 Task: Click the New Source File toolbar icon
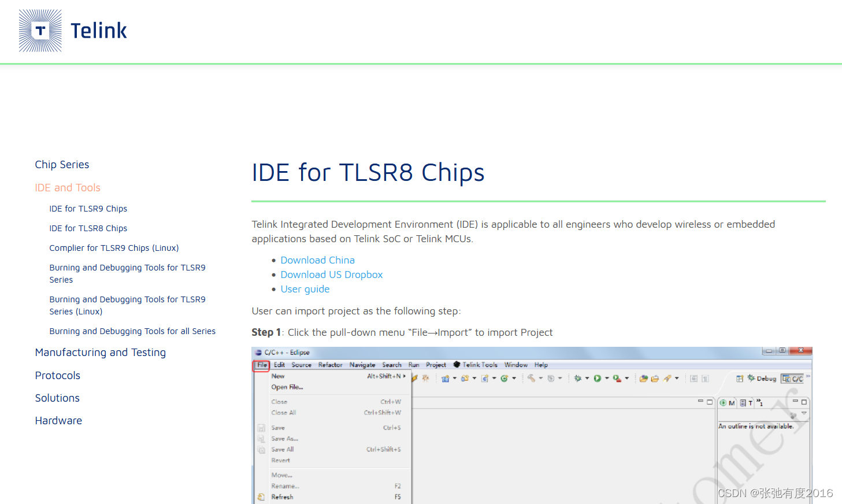tap(485, 379)
